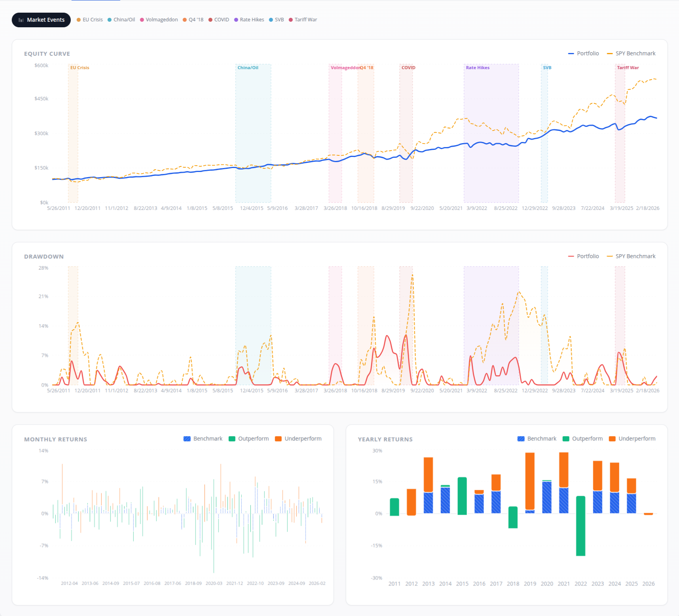Click the 2022 green bar in Yearly Returns

click(580, 526)
